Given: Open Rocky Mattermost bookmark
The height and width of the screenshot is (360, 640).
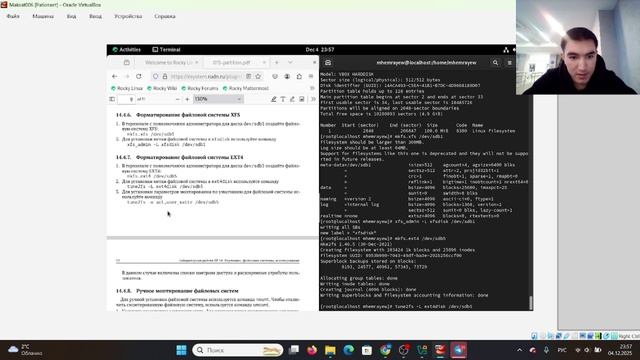Looking at the screenshot, I should coord(246,88).
